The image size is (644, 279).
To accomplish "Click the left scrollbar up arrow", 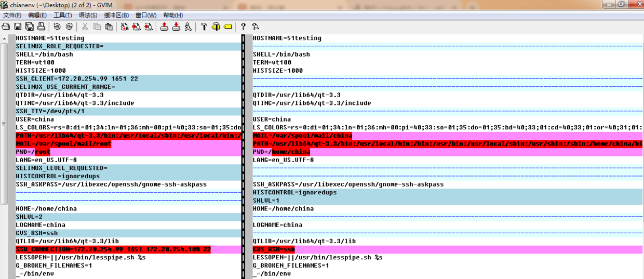I will [4, 38].
